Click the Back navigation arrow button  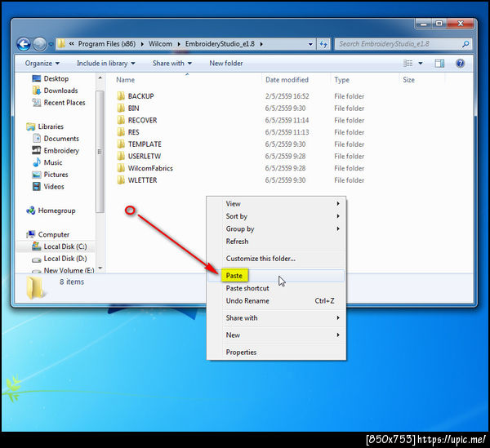click(x=24, y=44)
